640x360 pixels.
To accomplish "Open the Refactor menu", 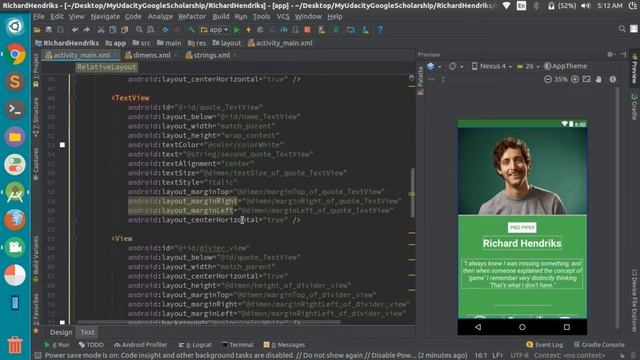I will point(192,17).
